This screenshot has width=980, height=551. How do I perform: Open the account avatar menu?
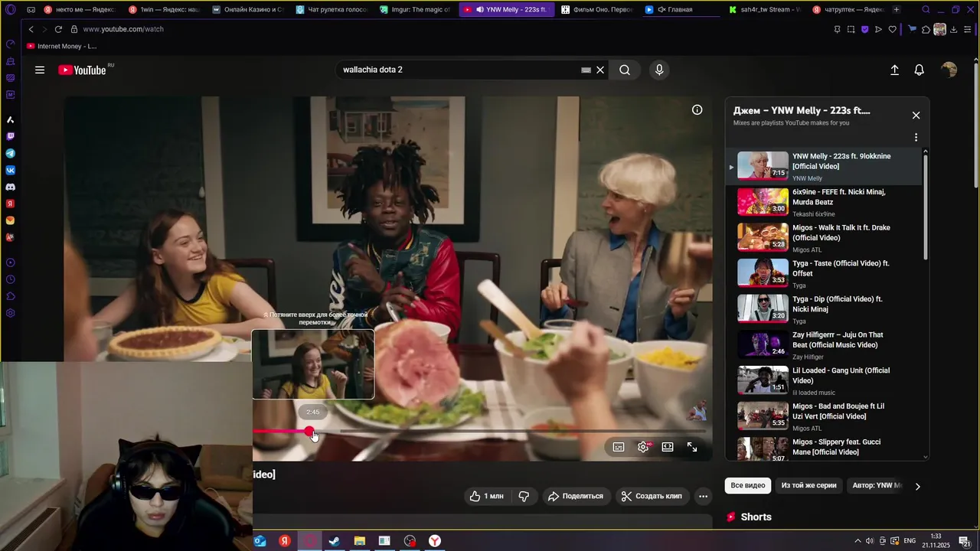[949, 70]
